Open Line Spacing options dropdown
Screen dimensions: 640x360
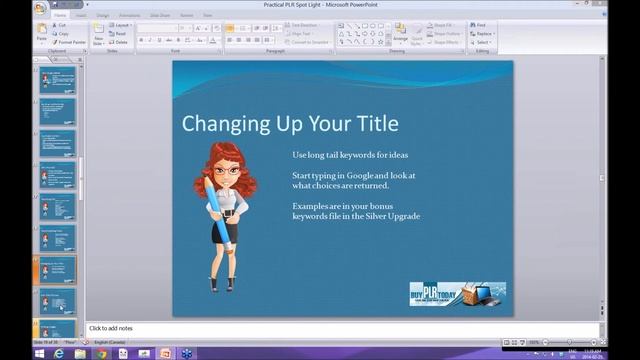[x=276, y=28]
